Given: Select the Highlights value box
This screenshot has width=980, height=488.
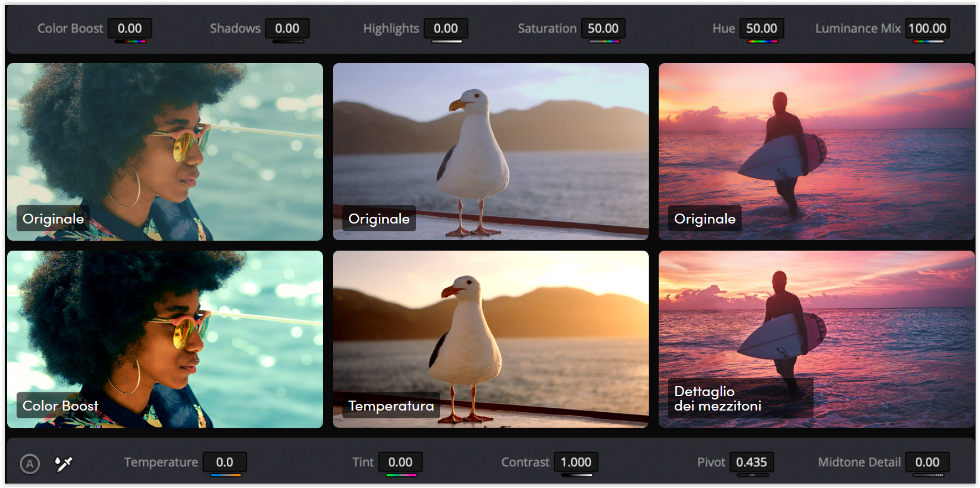Looking at the screenshot, I should tap(446, 29).
